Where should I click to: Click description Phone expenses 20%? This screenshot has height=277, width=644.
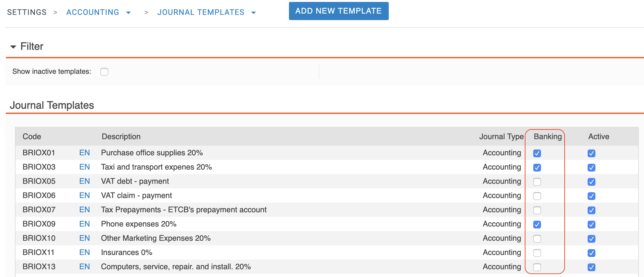click(139, 224)
